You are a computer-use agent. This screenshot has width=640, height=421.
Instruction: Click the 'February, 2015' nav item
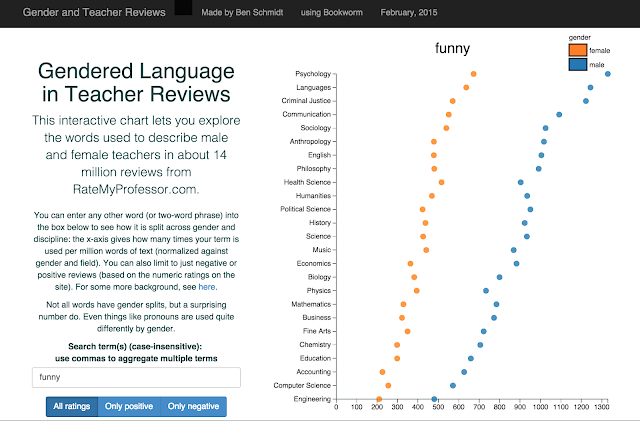point(409,13)
